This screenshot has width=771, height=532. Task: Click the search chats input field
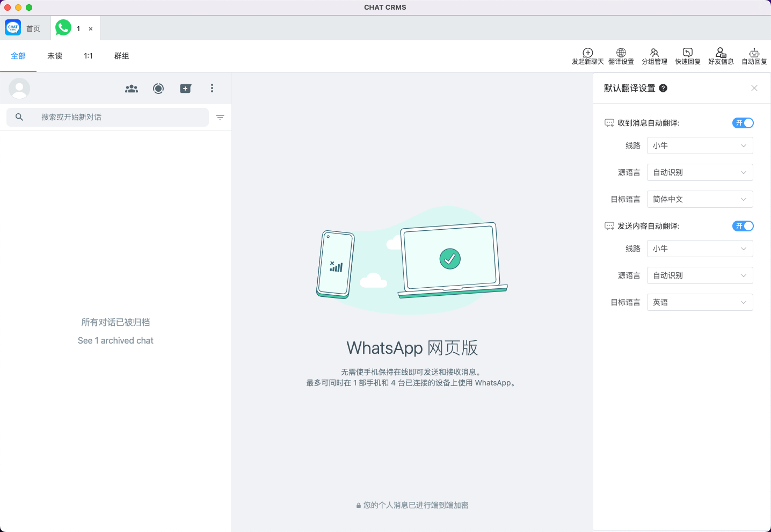[x=107, y=116]
